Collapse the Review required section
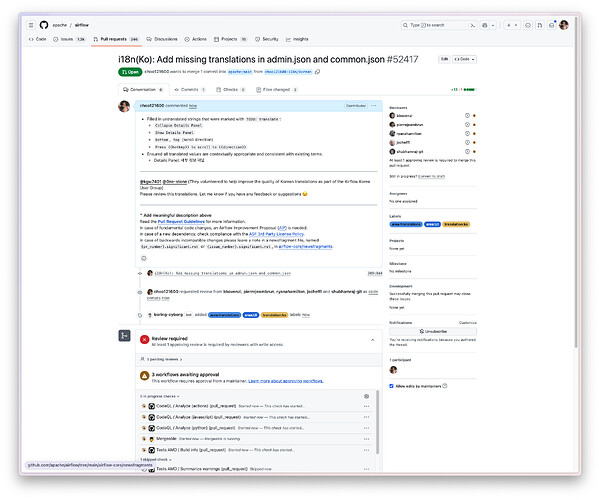The width and height of the screenshot is (599, 500). [x=372, y=340]
